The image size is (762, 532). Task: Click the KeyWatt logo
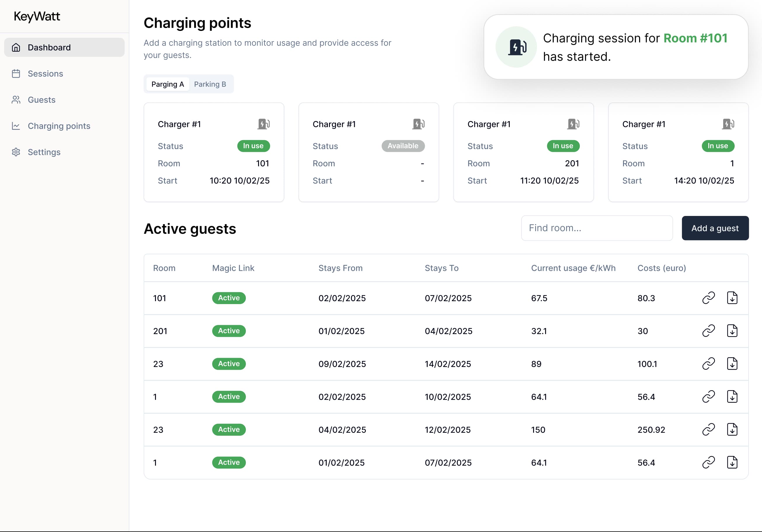(37, 17)
